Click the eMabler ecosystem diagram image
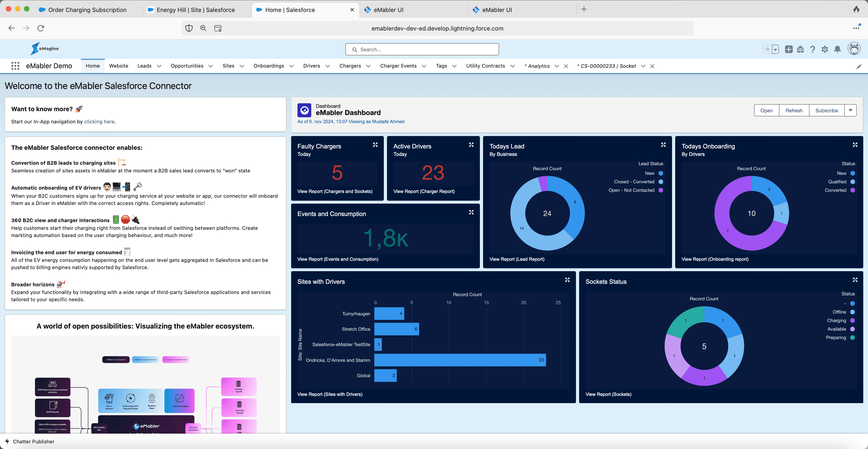 click(145, 384)
